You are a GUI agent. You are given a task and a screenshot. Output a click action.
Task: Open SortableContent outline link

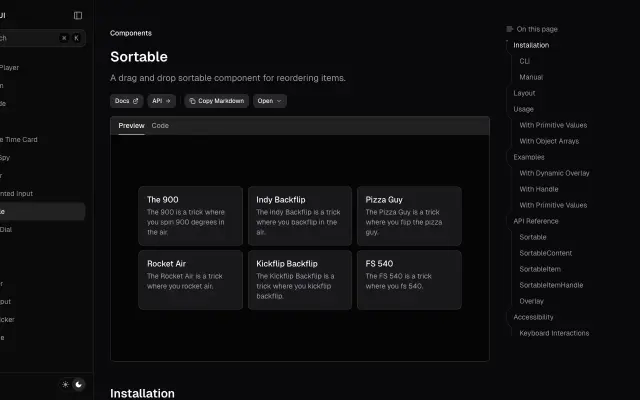click(545, 253)
